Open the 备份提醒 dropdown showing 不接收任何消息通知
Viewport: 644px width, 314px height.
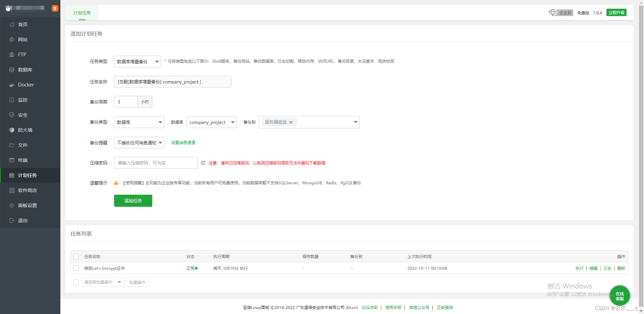click(139, 143)
